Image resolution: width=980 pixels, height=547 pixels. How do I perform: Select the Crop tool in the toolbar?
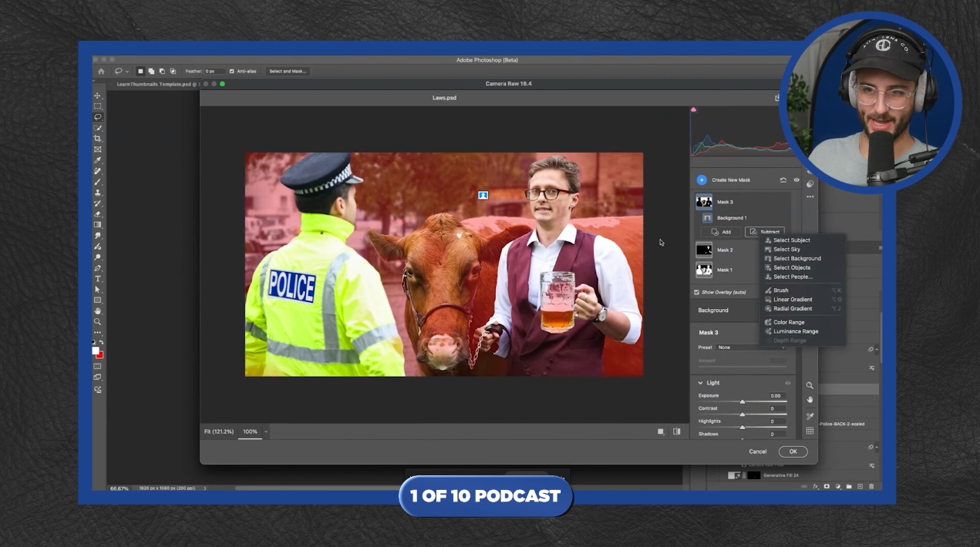(97, 139)
